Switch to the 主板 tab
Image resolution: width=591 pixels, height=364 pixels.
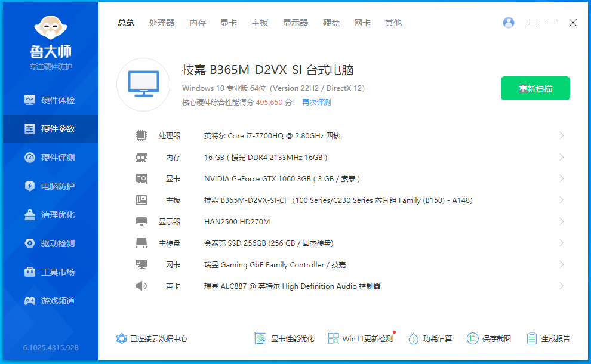(x=260, y=23)
